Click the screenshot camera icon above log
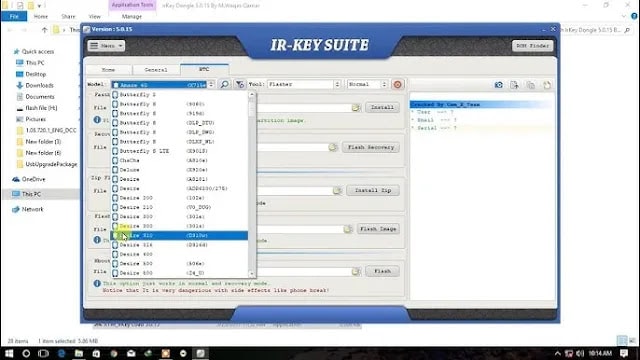 [x=498, y=85]
